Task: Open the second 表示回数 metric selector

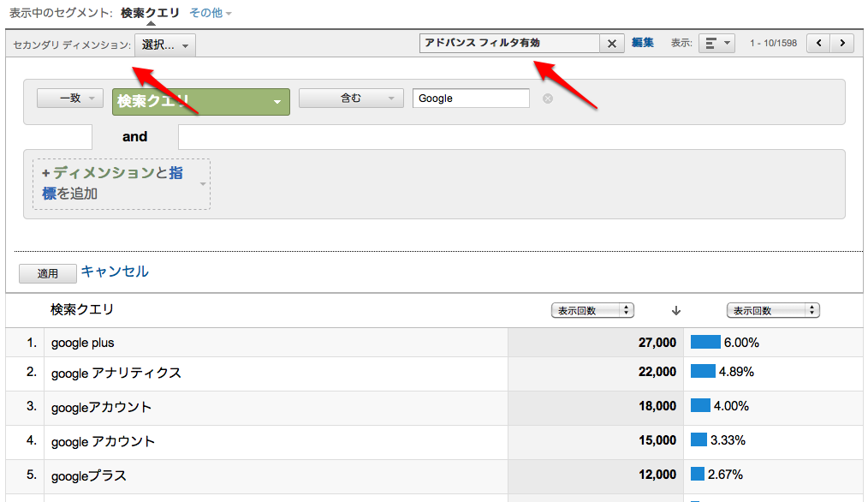Action: (x=773, y=310)
